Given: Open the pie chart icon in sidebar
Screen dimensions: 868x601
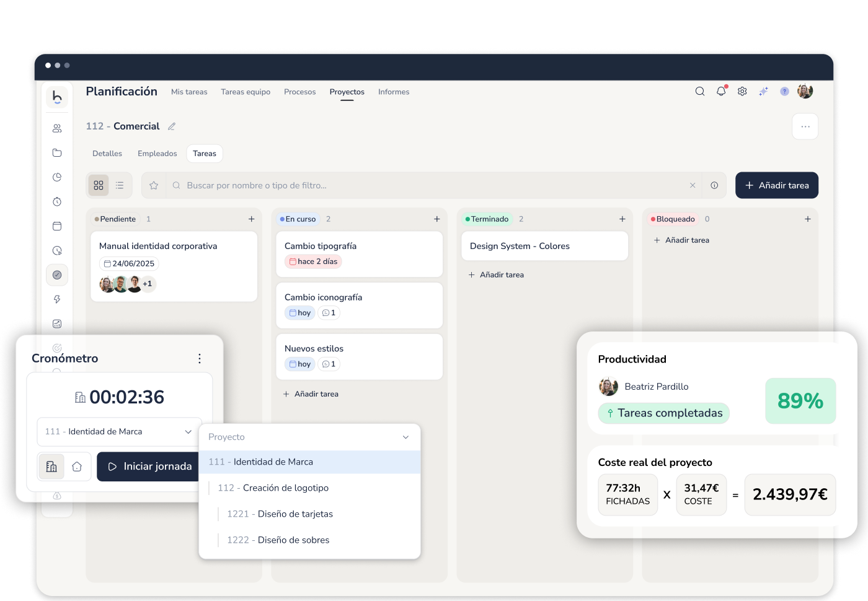Looking at the screenshot, I should [x=57, y=177].
